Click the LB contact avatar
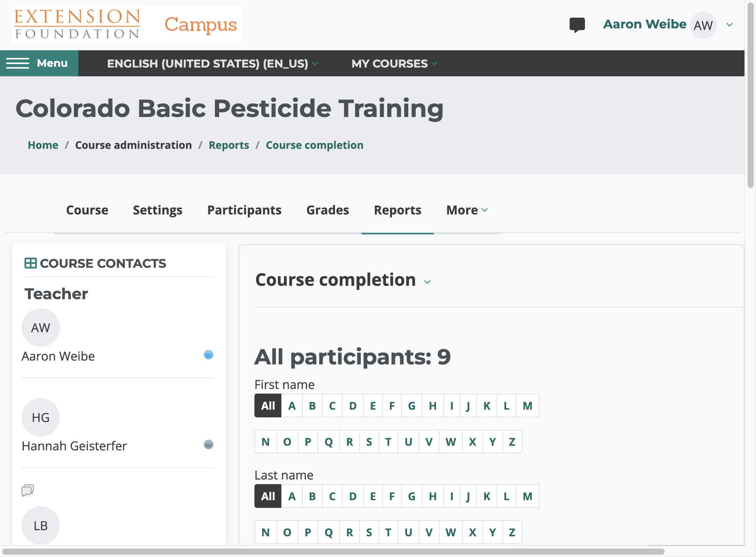Image resolution: width=756 pixels, height=557 pixels. click(41, 526)
